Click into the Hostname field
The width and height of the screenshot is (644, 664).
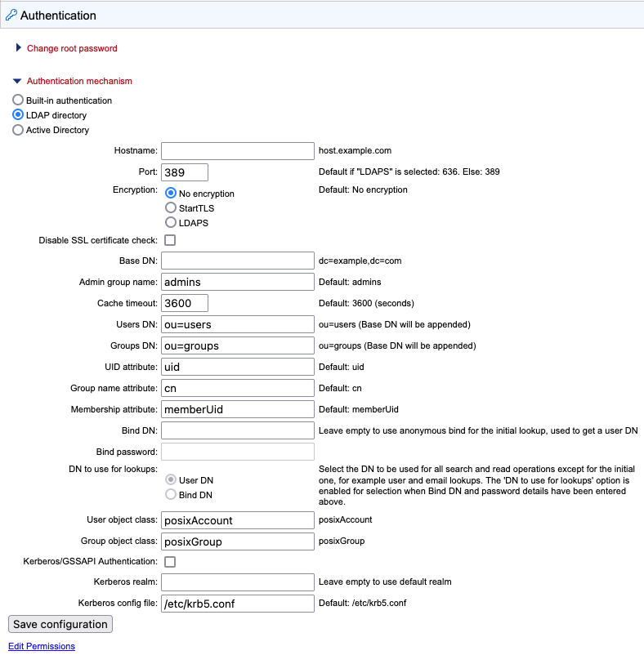click(237, 150)
